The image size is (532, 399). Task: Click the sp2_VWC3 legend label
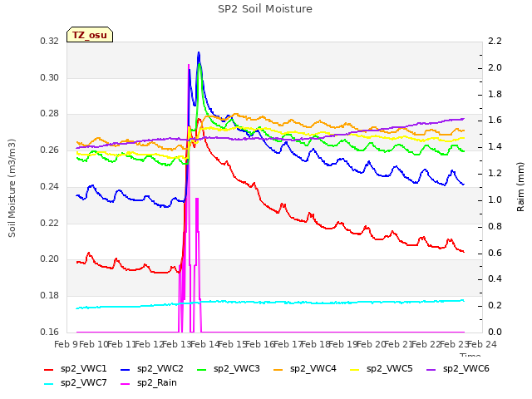236,369
